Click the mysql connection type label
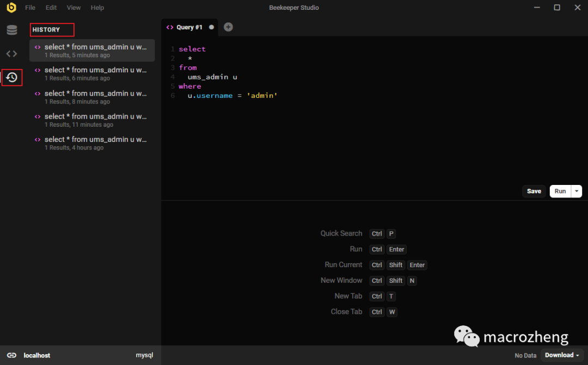Viewport: 588px width, 365px height. click(x=144, y=355)
